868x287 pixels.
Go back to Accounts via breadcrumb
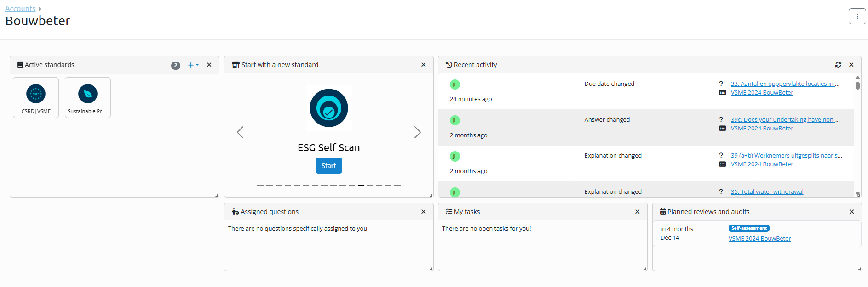tap(20, 9)
